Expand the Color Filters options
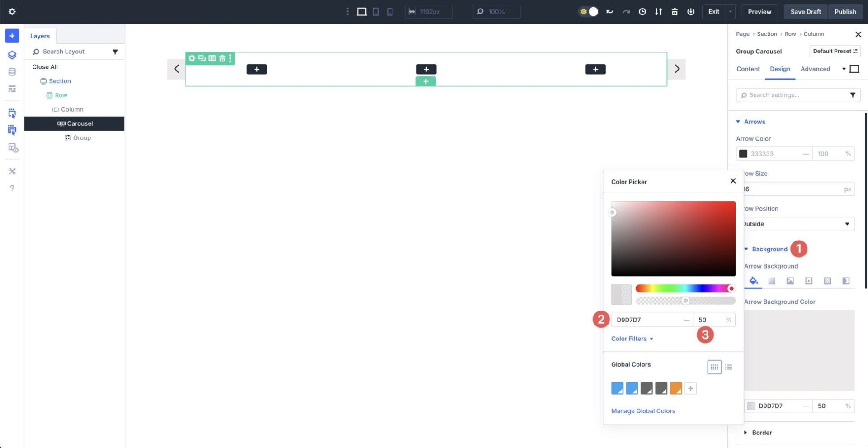Screen dimensions: 868x448 [631, 338]
